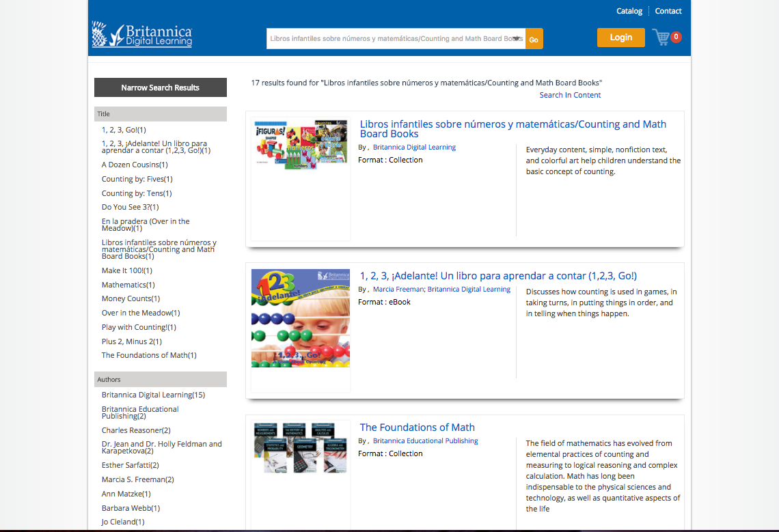This screenshot has height=532, width=779.
Task: Click the search input field
Action: (x=396, y=39)
